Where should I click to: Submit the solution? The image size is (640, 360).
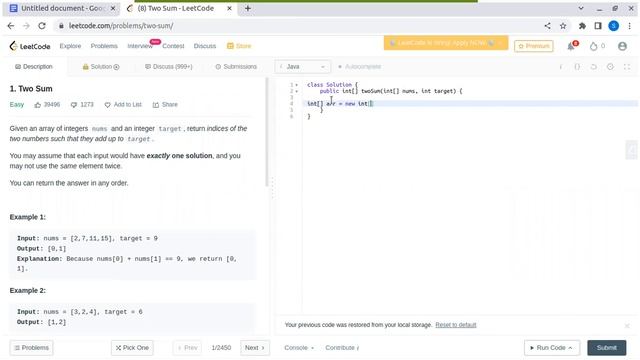click(x=607, y=348)
